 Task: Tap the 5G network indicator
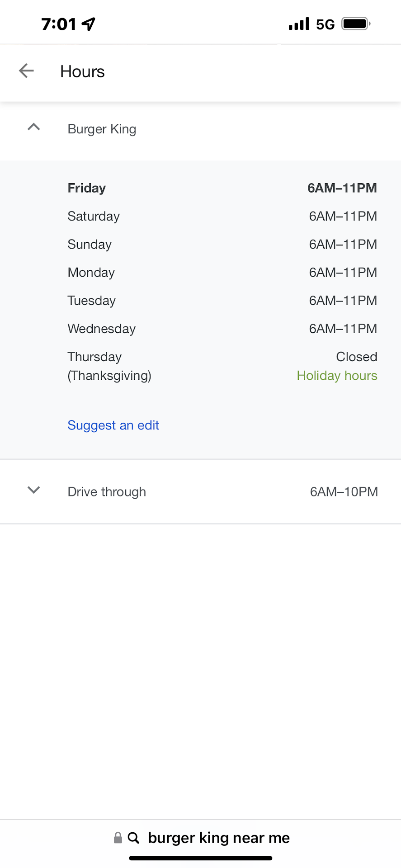325,24
